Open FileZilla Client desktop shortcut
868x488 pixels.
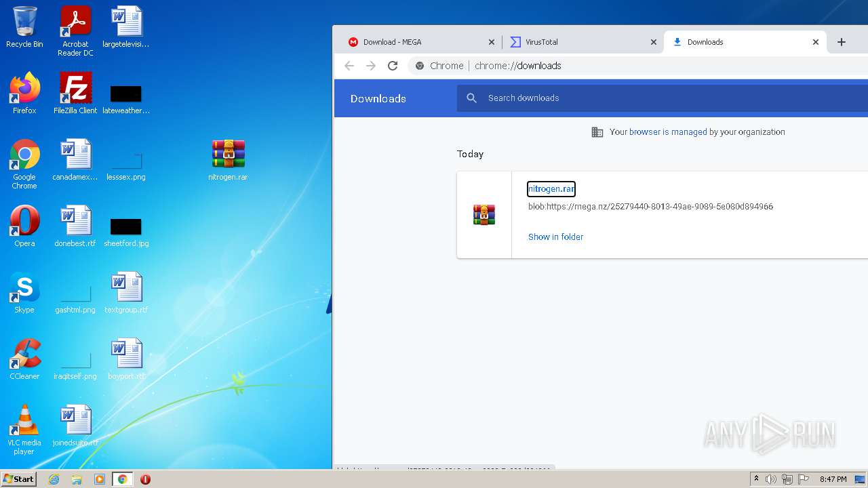click(75, 94)
